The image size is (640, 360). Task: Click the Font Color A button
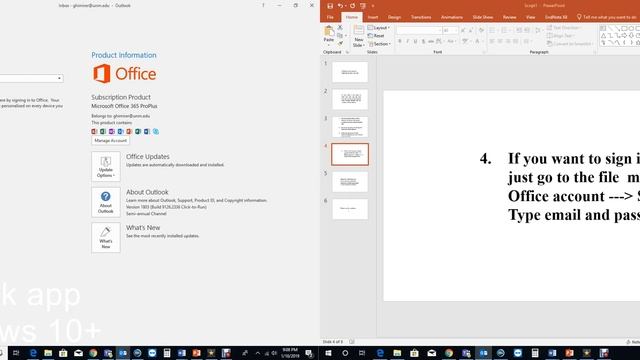coord(477,41)
